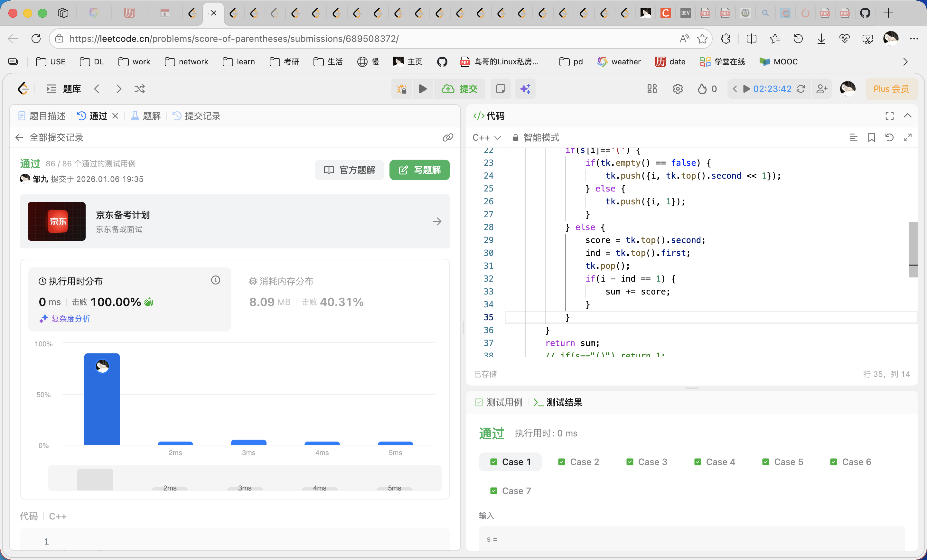Click the green 写题解 button
927x560 pixels.
(419, 170)
